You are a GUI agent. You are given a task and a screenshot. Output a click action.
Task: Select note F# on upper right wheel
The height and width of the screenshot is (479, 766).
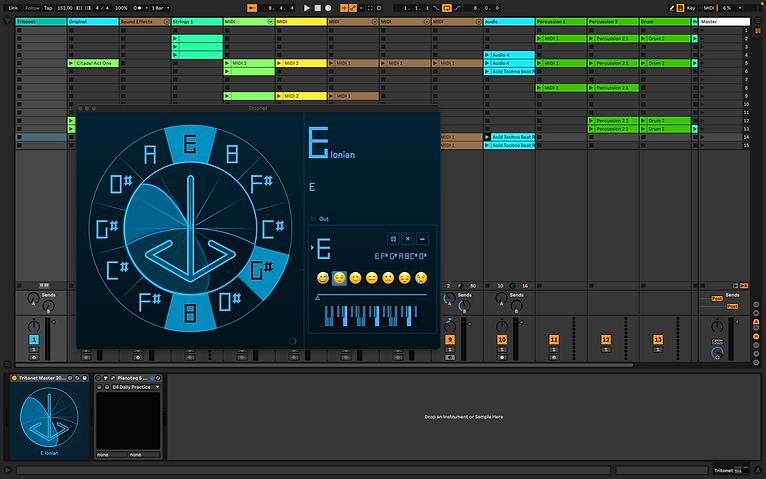point(261,184)
